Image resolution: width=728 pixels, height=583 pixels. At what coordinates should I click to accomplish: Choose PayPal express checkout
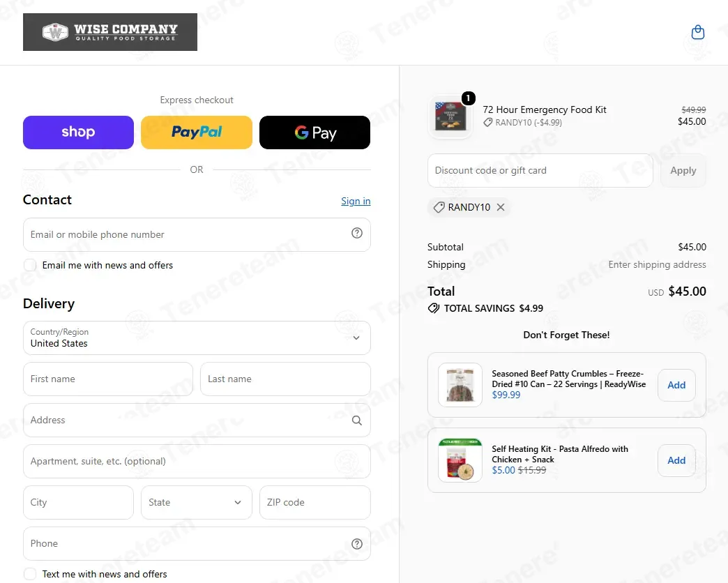(197, 132)
